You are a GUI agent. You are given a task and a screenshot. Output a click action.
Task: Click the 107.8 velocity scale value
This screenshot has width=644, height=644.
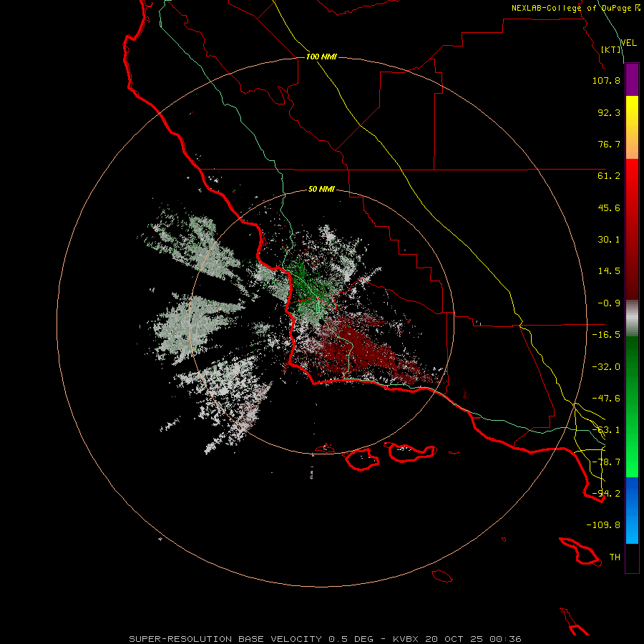pyautogui.click(x=606, y=80)
